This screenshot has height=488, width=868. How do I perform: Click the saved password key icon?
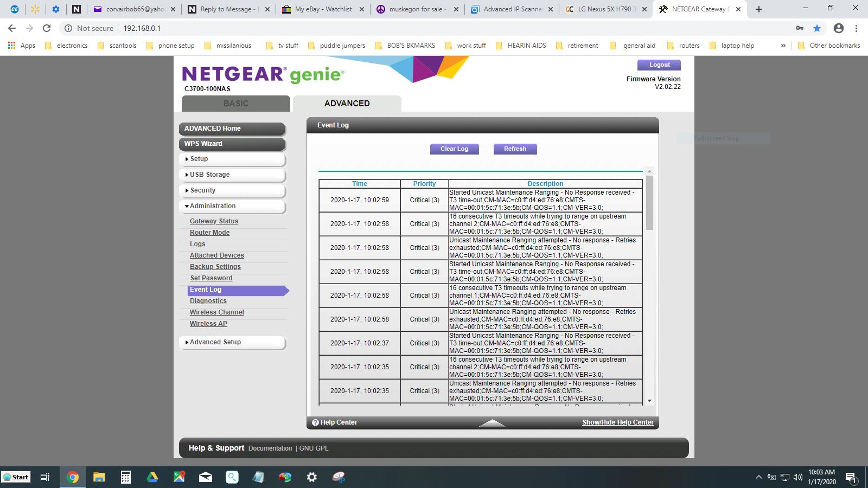pyautogui.click(x=800, y=28)
